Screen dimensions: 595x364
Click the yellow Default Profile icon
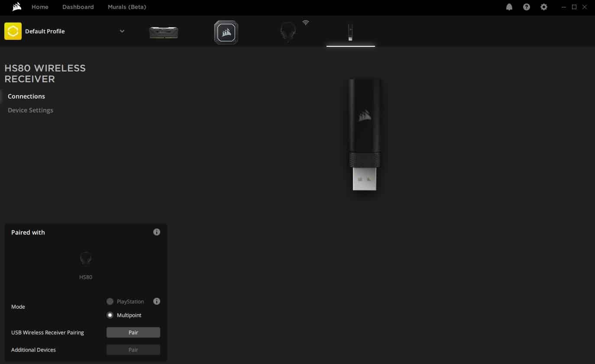[x=13, y=31]
